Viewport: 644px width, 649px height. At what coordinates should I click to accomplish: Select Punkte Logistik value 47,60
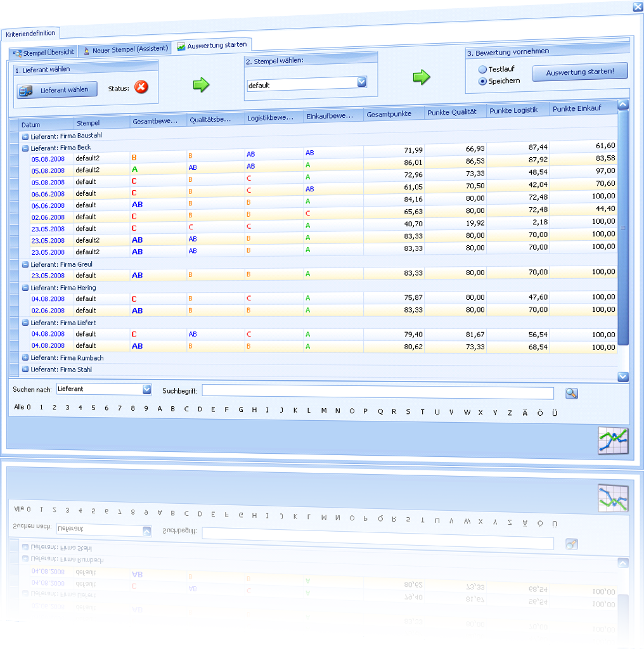(x=538, y=297)
